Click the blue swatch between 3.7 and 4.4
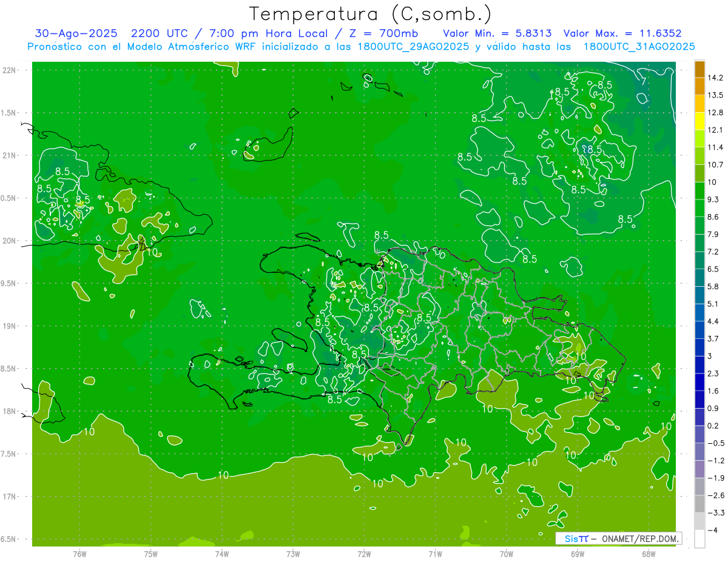Image resolution: width=728 pixels, height=562 pixels. (699, 330)
